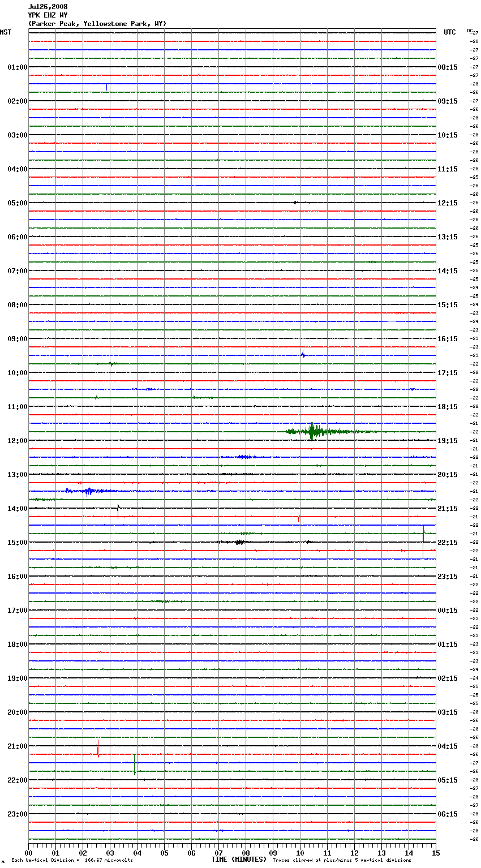This screenshot has height=868, width=481.
Task: Click the "TIME (MINUTES)" axis title
Action: point(239,860)
